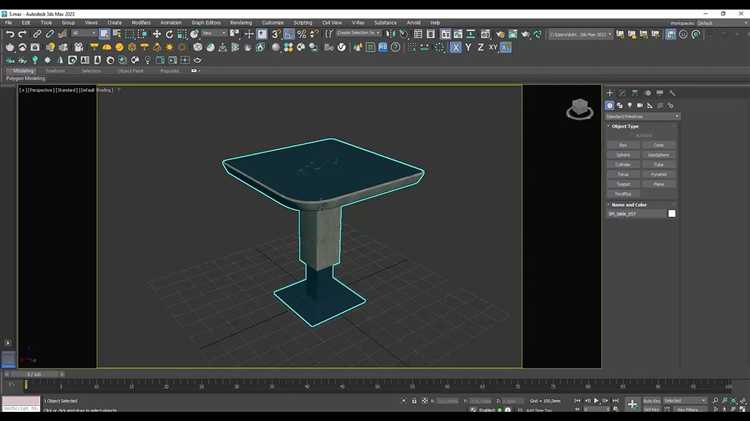Open Select by Name tool
The height and width of the screenshot is (421, 750).
pyautogui.click(x=117, y=34)
